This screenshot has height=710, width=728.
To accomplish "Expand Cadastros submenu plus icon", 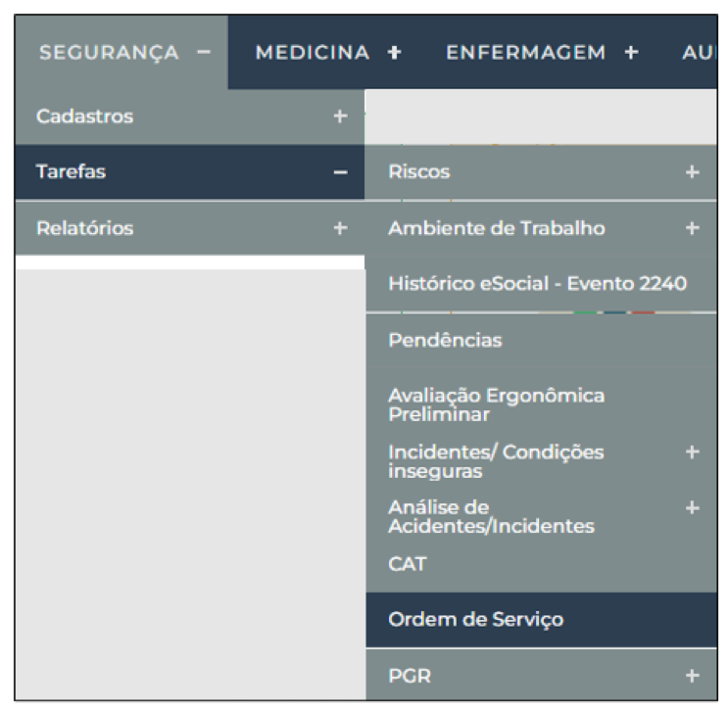I will pos(340,116).
